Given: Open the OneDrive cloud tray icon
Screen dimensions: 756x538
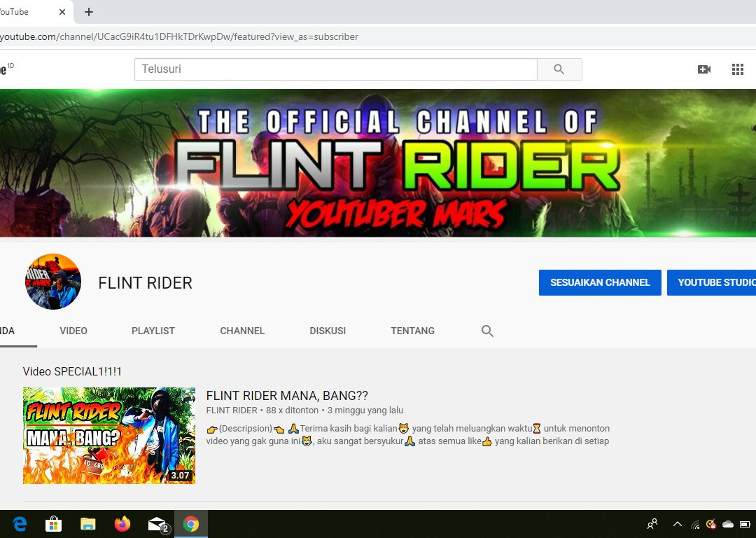Looking at the screenshot, I should click(728, 524).
